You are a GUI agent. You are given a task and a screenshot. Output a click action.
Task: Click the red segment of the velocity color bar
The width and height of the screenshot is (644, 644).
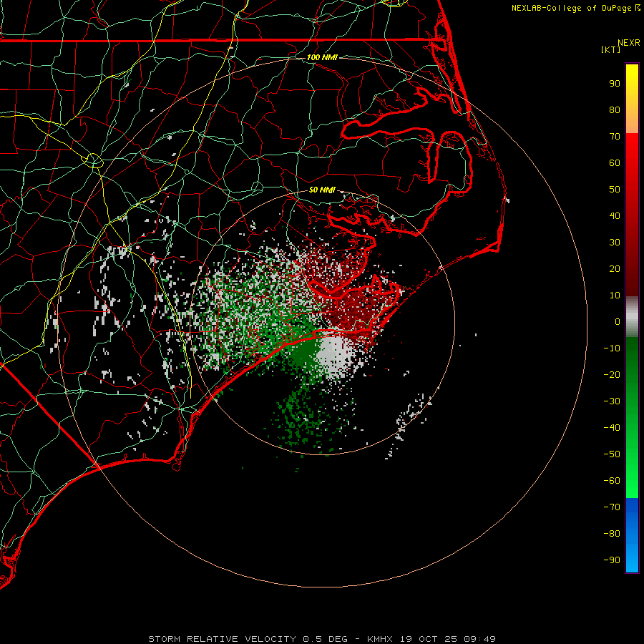click(632, 215)
